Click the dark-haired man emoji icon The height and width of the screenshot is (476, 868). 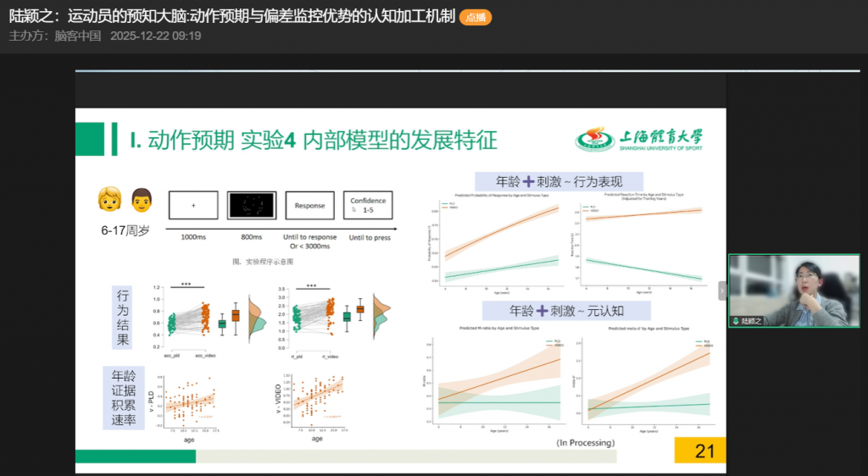click(141, 200)
